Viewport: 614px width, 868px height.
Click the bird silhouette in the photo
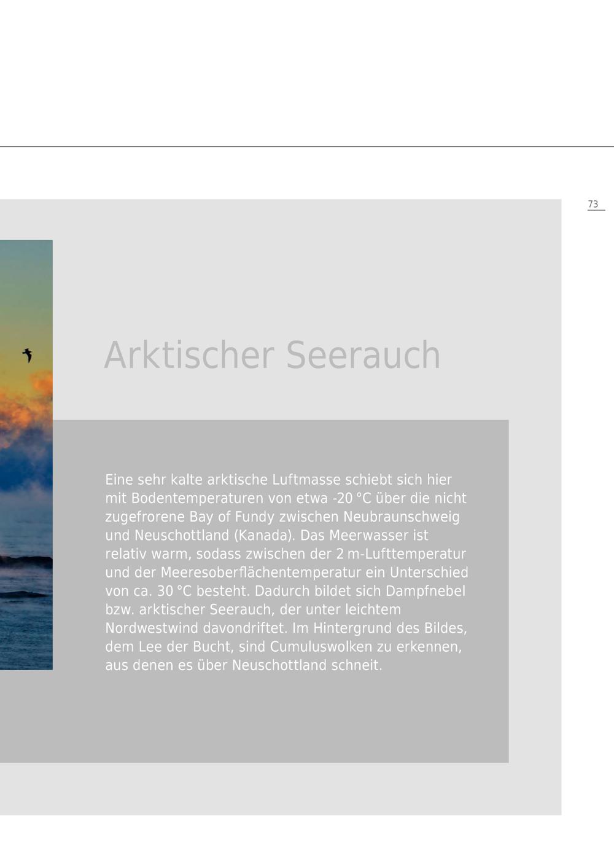coord(27,355)
